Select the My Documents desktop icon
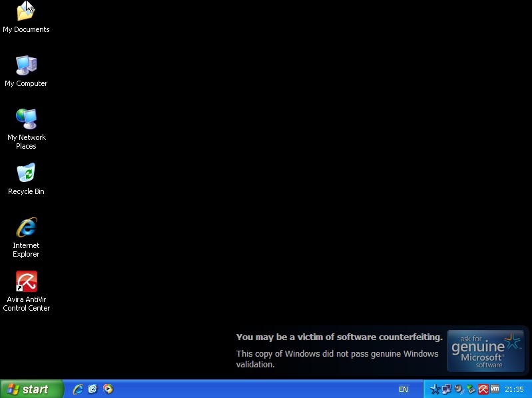This screenshot has height=398, width=532. pyautogui.click(x=26, y=16)
